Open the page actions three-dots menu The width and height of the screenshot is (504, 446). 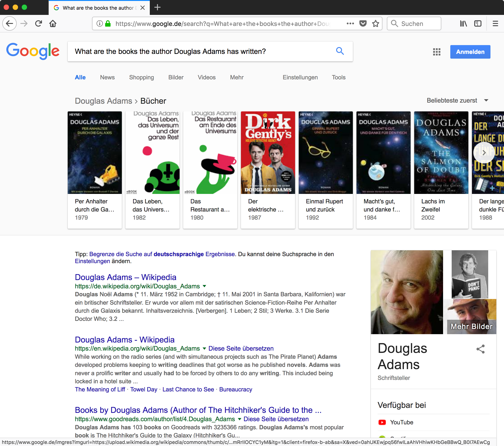point(350,24)
